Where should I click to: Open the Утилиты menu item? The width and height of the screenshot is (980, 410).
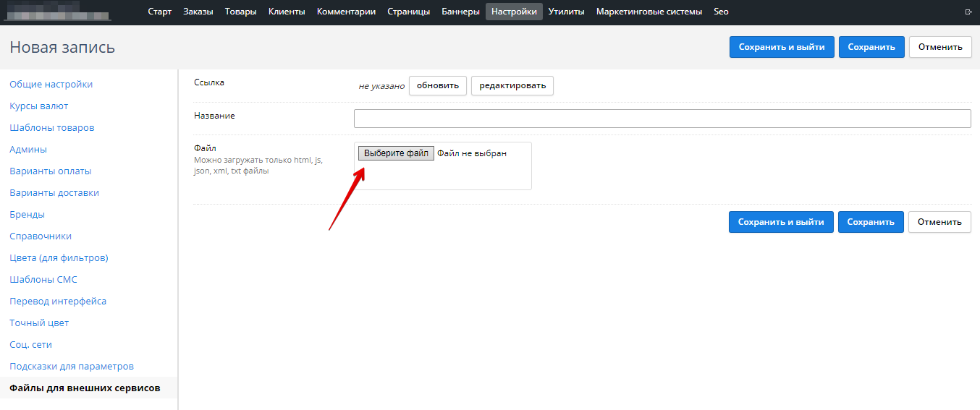[567, 12]
